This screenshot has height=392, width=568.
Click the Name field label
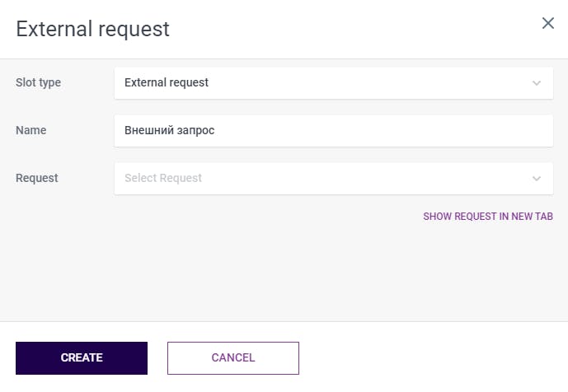31,130
